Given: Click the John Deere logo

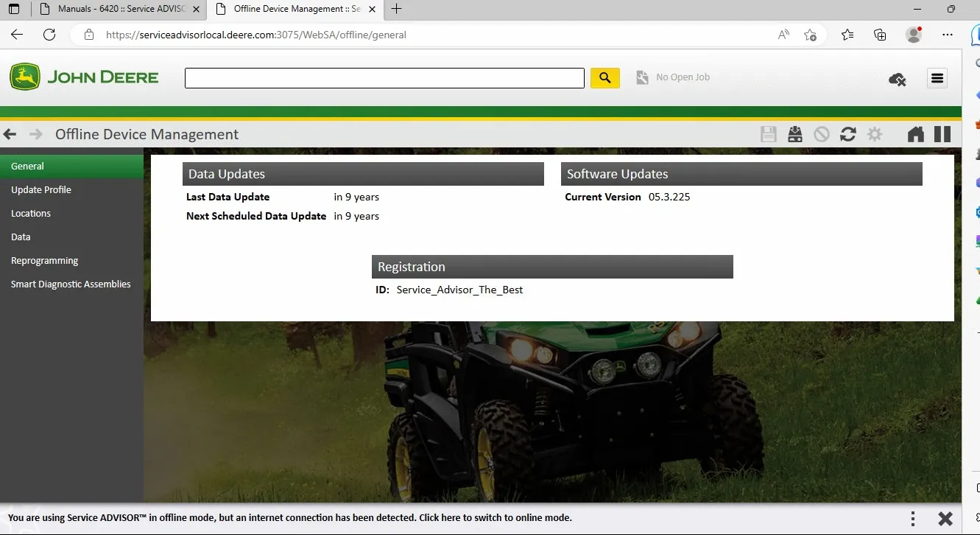Looking at the screenshot, I should pyautogui.click(x=84, y=77).
